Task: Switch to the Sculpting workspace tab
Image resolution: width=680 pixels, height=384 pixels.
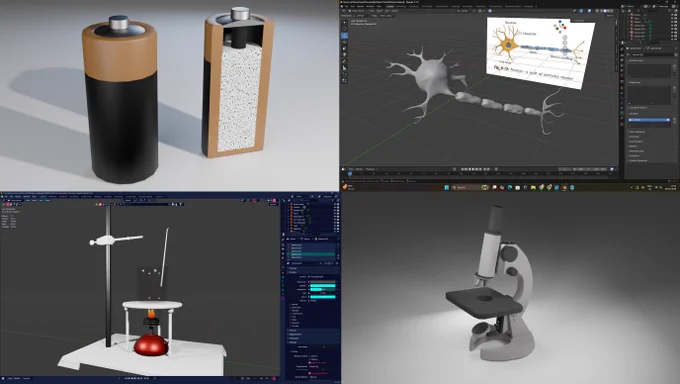Action: (x=414, y=7)
